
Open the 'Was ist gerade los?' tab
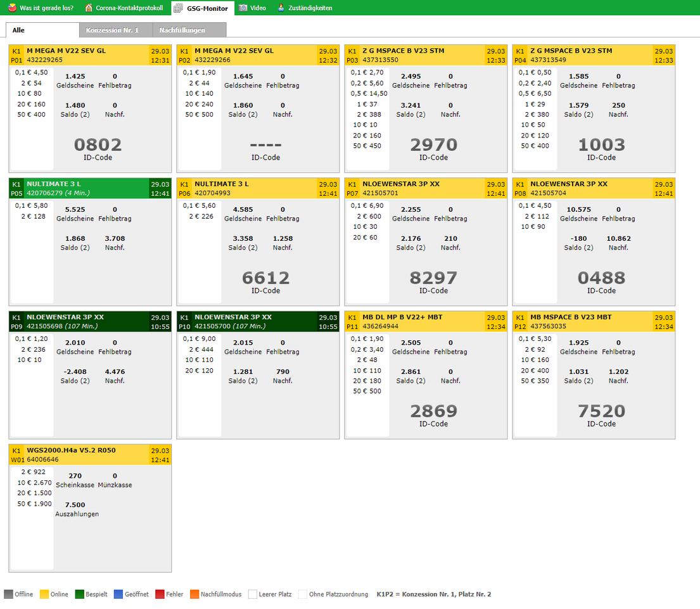pos(41,8)
